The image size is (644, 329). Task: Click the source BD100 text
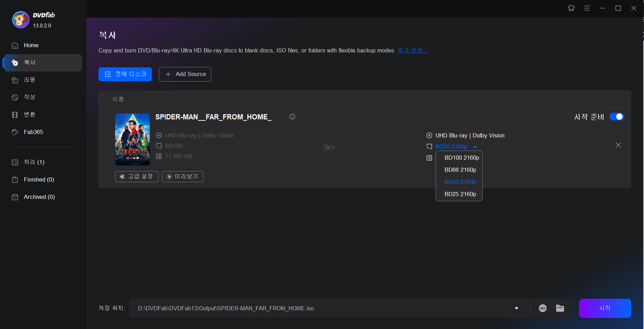[174, 146]
